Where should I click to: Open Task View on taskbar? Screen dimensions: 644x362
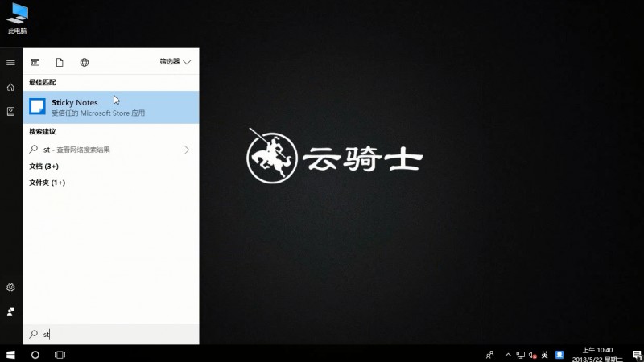[60, 355]
